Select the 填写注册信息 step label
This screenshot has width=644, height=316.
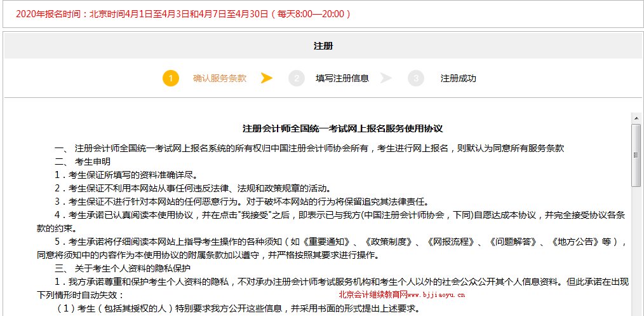coord(342,78)
